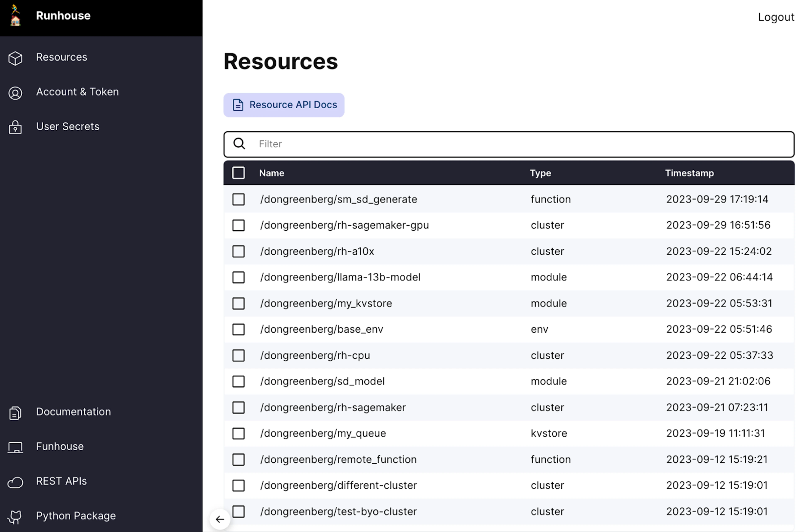Click the User Secrets lock icon
Image resolution: width=804 pixels, height=532 pixels.
point(15,128)
